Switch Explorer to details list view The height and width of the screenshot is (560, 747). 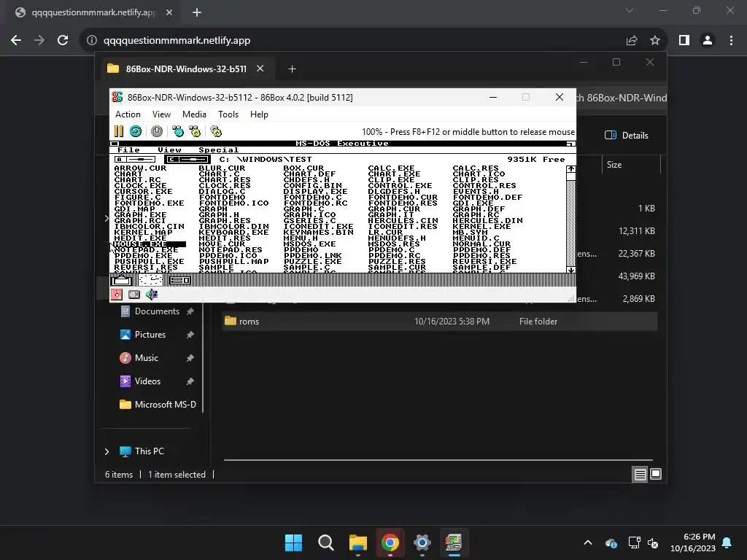coord(640,474)
